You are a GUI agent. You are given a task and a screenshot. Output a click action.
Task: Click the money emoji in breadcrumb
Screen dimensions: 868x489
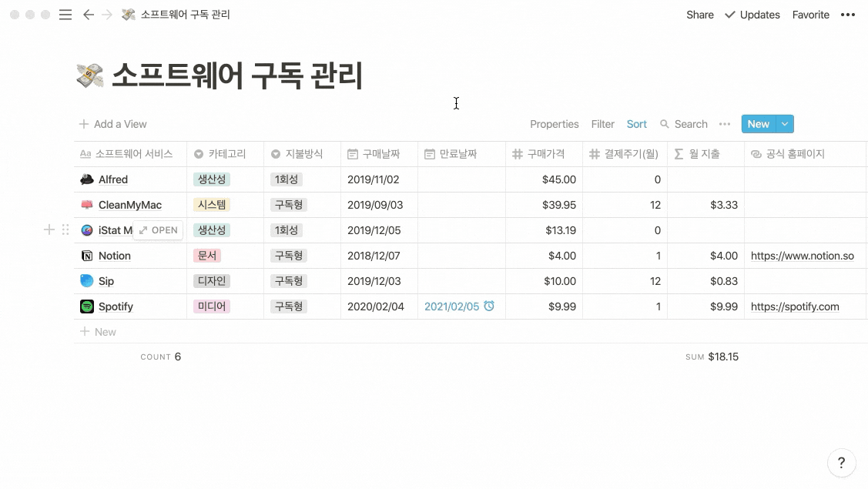[129, 15]
